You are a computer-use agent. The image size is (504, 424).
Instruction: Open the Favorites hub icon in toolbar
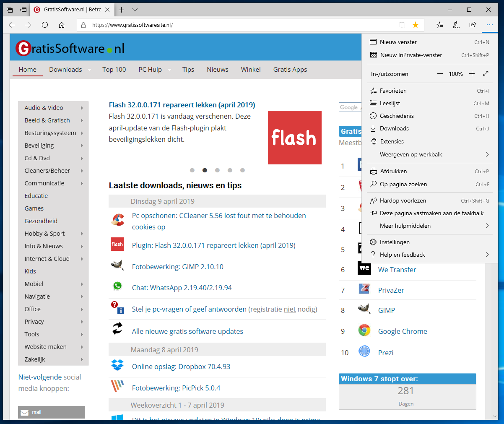[439, 25]
